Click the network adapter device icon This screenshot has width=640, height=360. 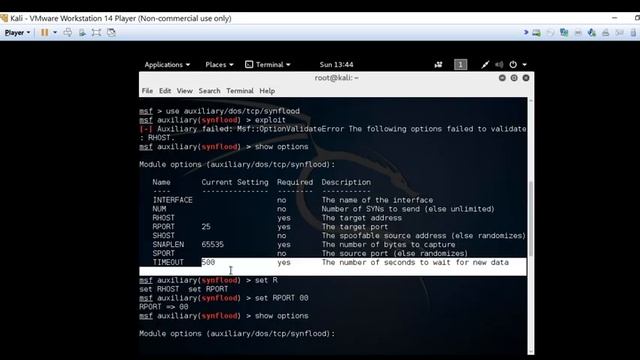click(x=564, y=33)
